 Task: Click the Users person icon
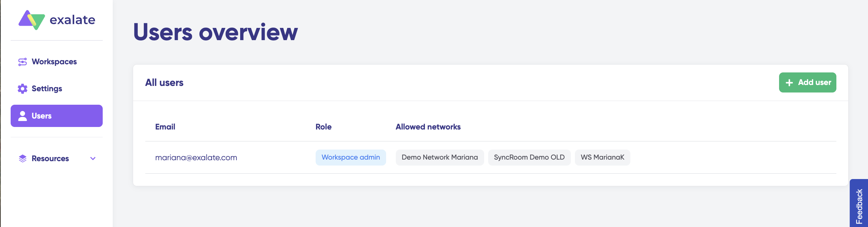(x=23, y=116)
